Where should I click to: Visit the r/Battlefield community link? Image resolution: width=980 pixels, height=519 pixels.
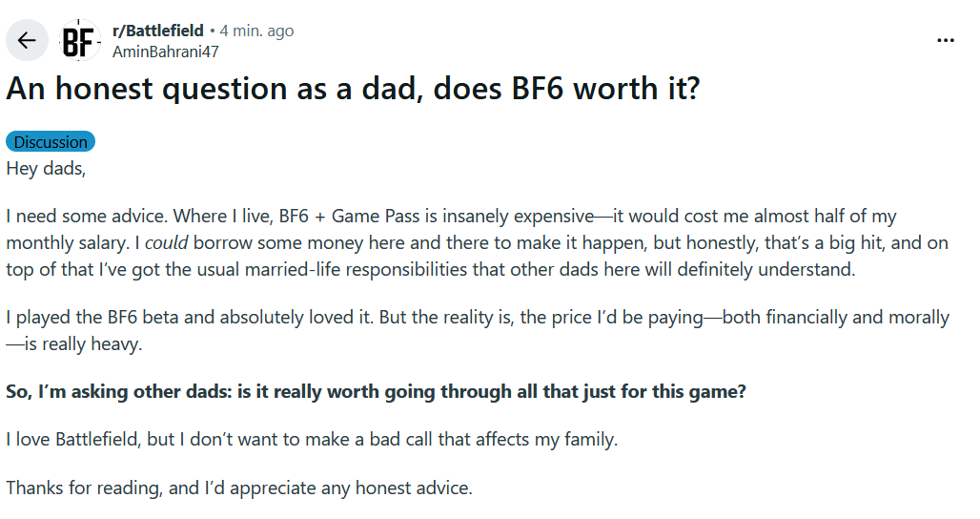pyautogui.click(x=158, y=31)
